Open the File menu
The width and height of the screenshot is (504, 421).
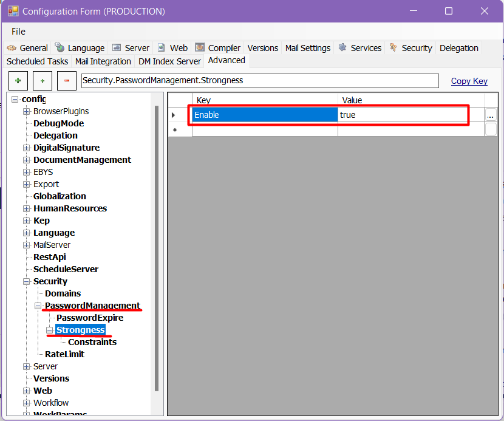coord(18,31)
